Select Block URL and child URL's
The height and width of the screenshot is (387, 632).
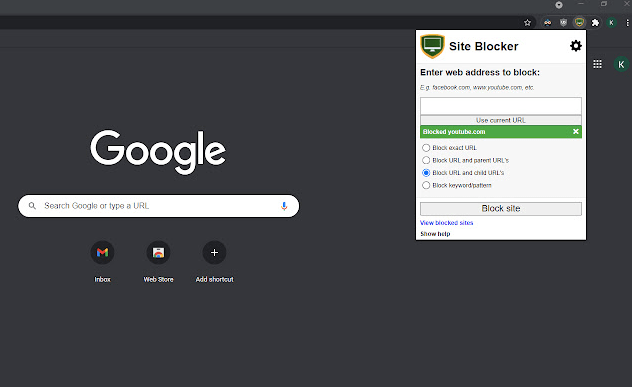426,173
